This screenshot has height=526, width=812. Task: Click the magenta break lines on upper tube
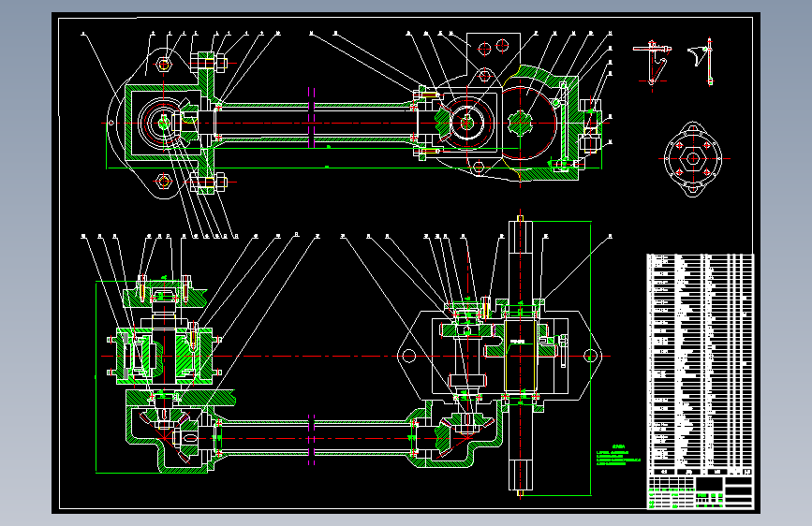[311, 117]
